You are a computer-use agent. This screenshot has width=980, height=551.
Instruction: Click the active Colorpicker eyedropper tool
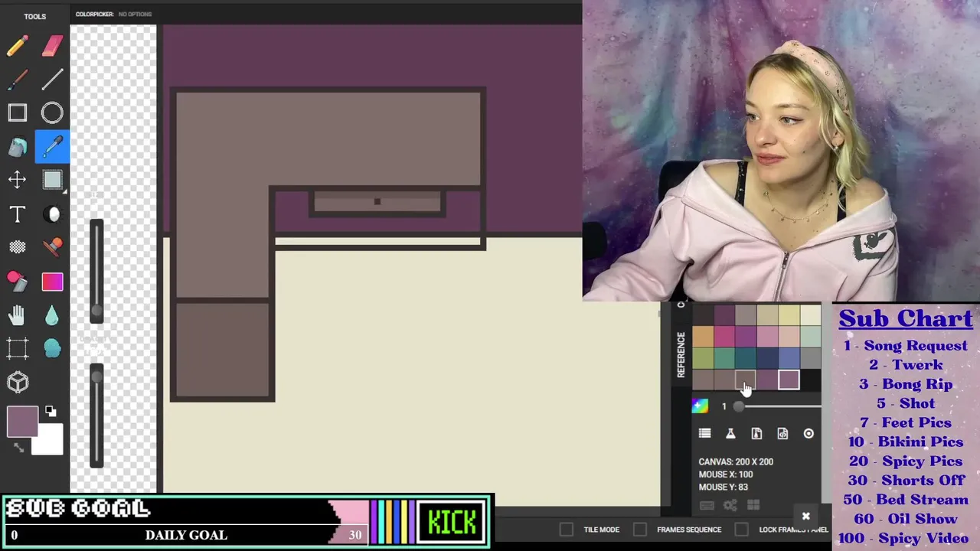point(52,146)
